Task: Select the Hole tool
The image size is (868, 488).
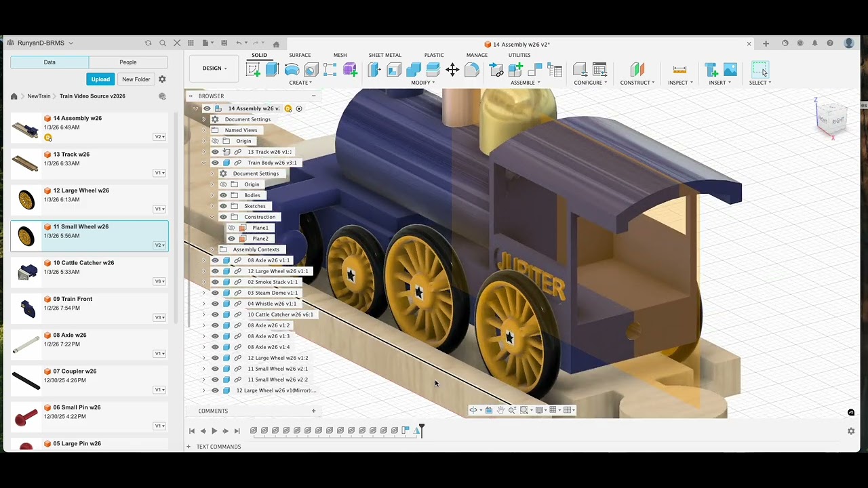Action: click(311, 70)
